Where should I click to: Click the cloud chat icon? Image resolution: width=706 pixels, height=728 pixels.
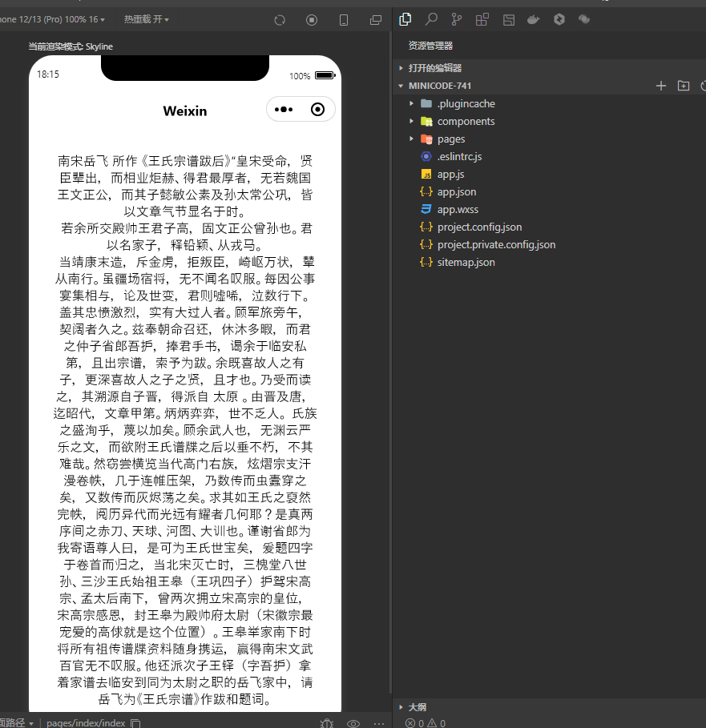(x=584, y=19)
